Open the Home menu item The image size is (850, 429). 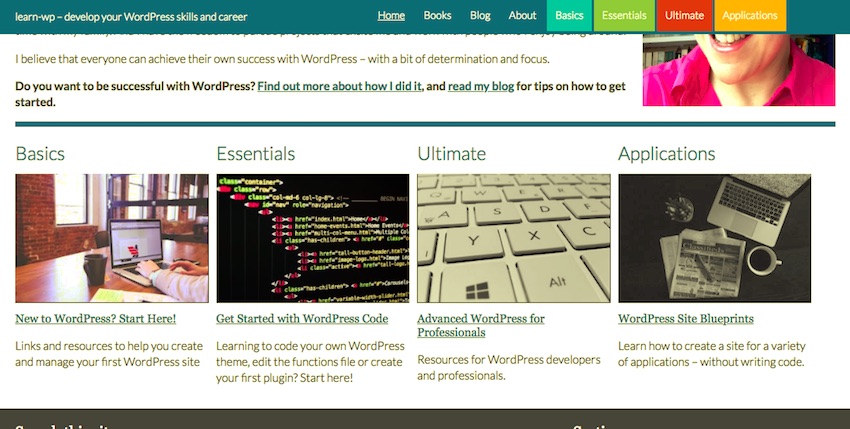(391, 16)
